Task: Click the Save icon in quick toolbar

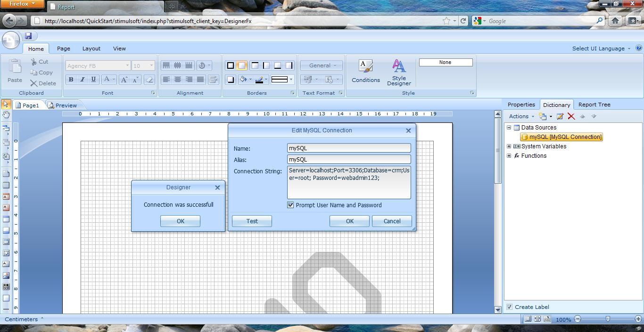Action: click(x=28, y=36)
